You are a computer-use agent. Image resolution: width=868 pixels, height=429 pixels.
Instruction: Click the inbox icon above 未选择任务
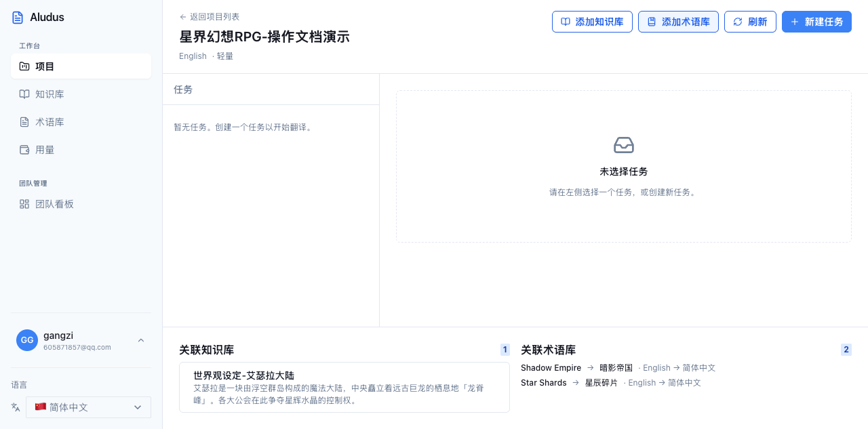click(624, 145)
